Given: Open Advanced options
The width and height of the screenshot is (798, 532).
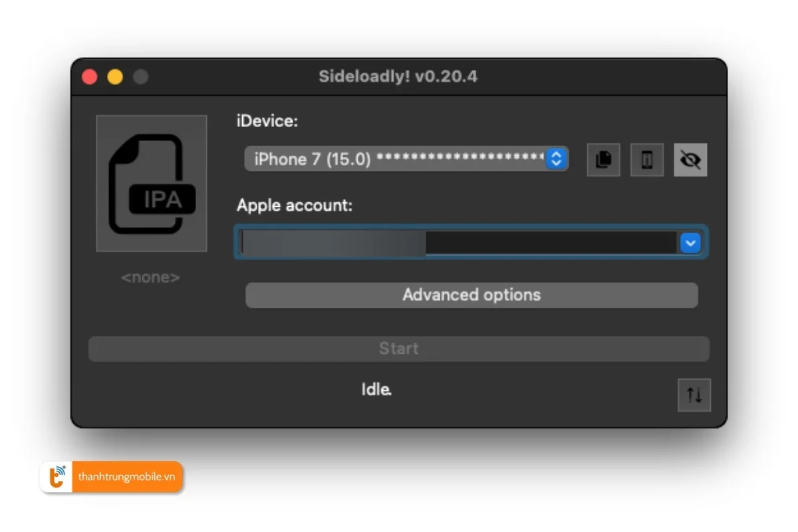Looking at the screenshot, I should [471, 295].
